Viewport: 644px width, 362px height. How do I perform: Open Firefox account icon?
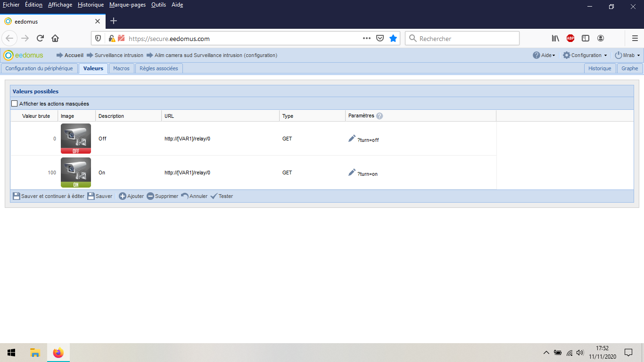(601, 38)
